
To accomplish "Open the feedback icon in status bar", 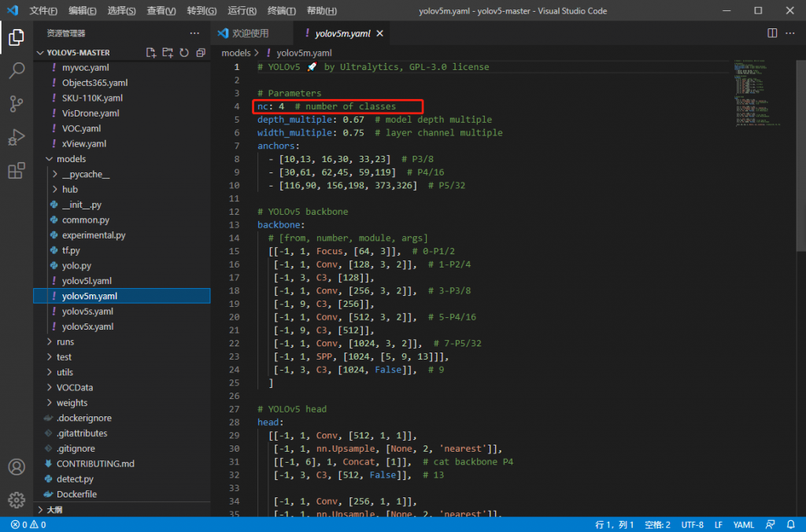I will [770, 525].
